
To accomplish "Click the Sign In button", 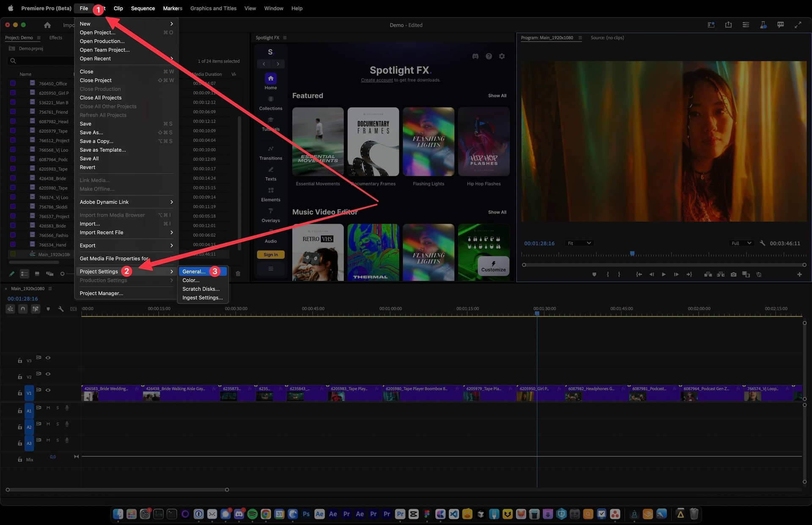I will click(271, 255).
